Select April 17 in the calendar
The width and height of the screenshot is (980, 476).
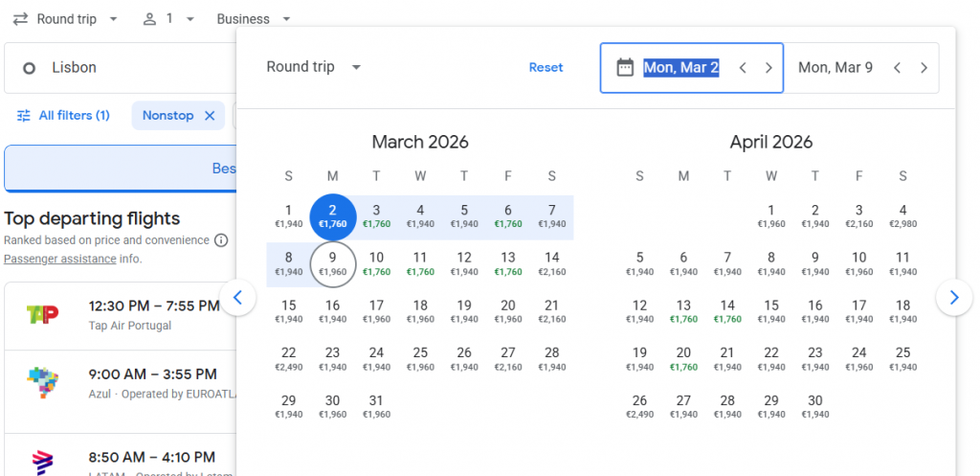[x=859, y=311]
